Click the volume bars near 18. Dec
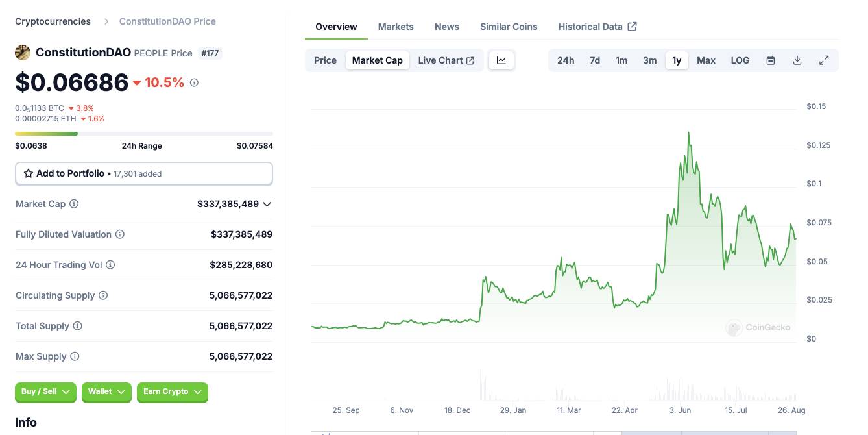This screenshot has height=435, width=868. pos(481,385)
